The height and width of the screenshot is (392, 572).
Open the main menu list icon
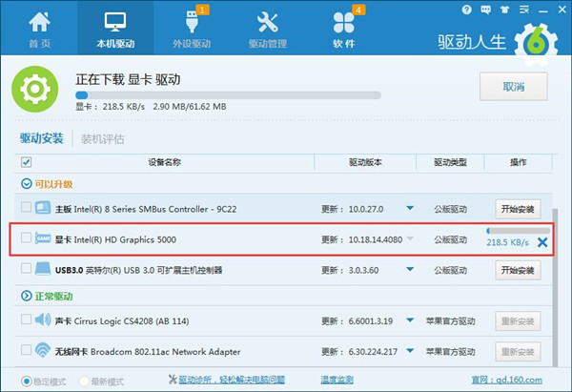pos(524,10)
